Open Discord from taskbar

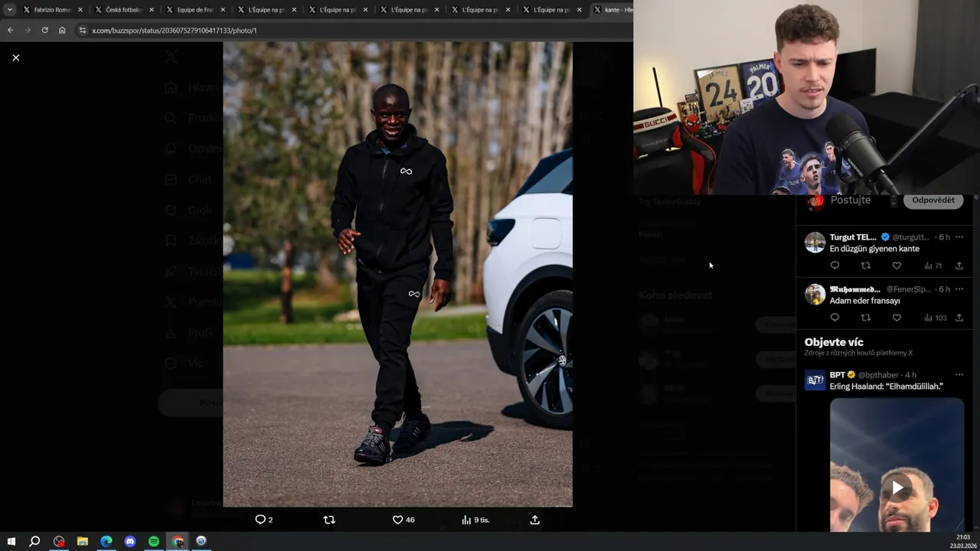point(130,541)
